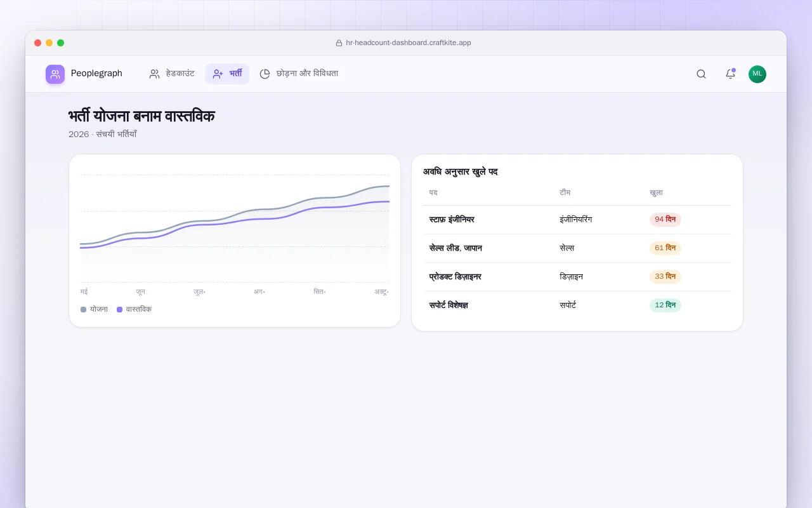Screen dimensions: 812x508
Task: Click the डिज़ाइन team cell
Action: 571,277
